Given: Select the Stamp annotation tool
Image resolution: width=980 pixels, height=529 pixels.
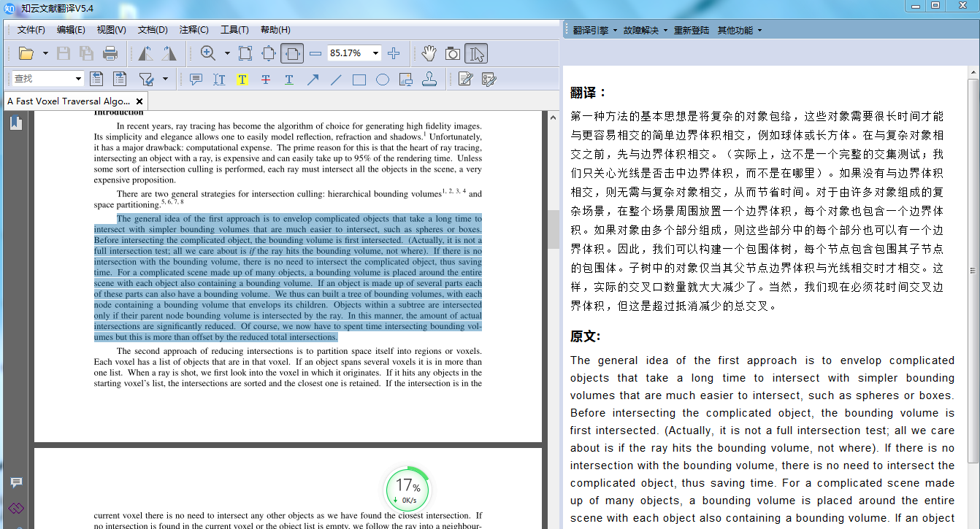Looking at the screenshot, I should (x=429, y=80).
